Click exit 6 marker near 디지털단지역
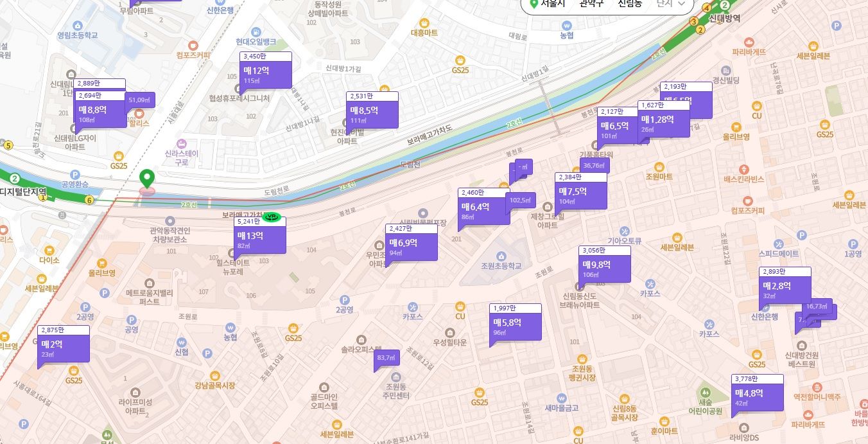 tap(89, 200)
